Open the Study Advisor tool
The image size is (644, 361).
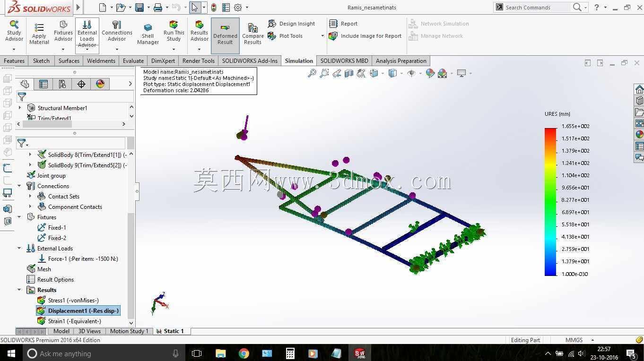pos(14,32)
